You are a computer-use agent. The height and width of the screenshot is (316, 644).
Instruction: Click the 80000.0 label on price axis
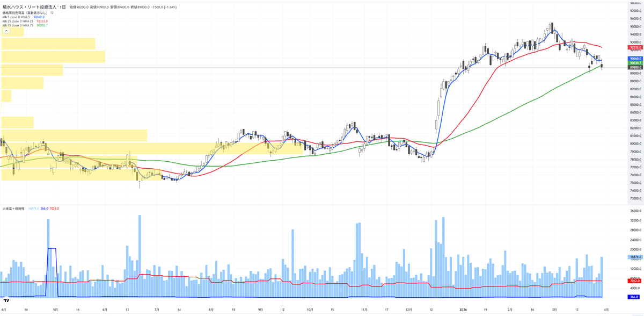[x=635, y=143]
